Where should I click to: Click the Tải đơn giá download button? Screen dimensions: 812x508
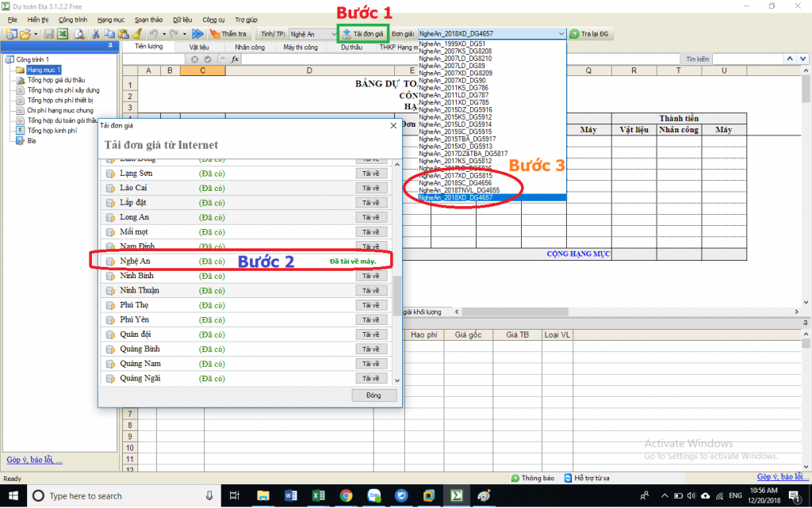pyautogui.click(x=362, y=34)
